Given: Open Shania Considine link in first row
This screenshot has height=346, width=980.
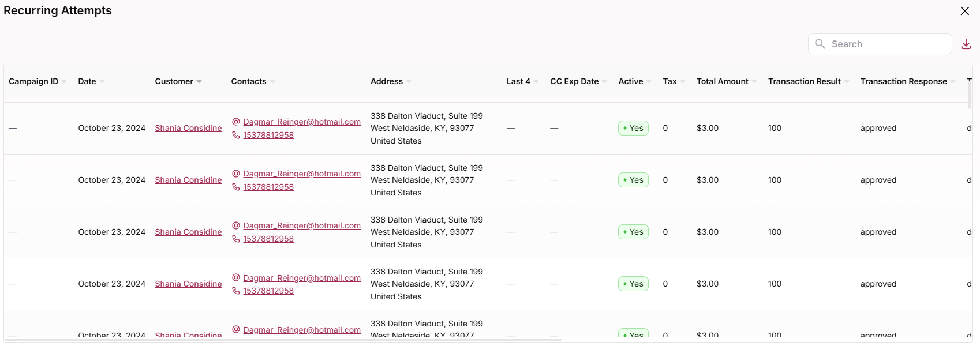Looking at the screenshot, I should coord(188,128).
